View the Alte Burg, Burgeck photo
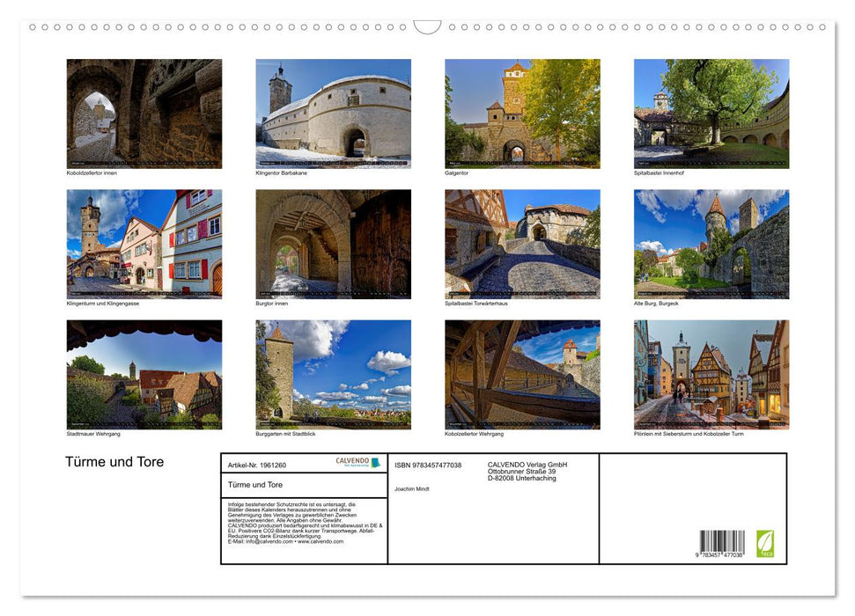 [711, 244]
